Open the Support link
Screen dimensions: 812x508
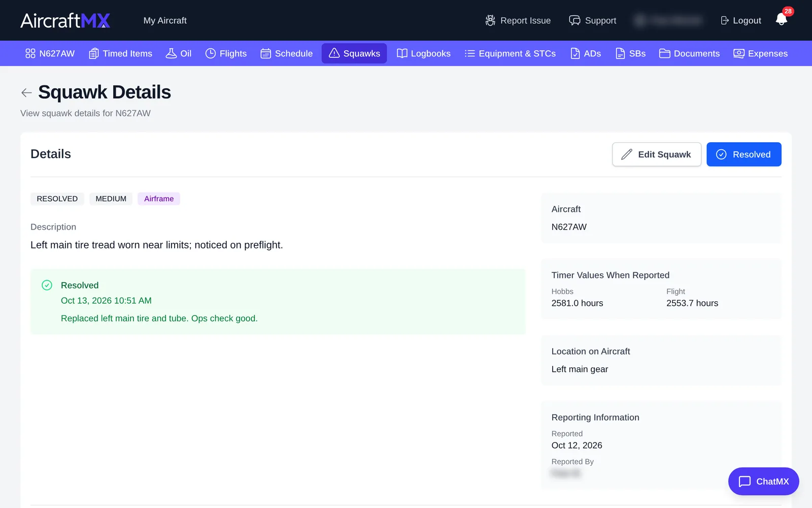pos(593,20)
